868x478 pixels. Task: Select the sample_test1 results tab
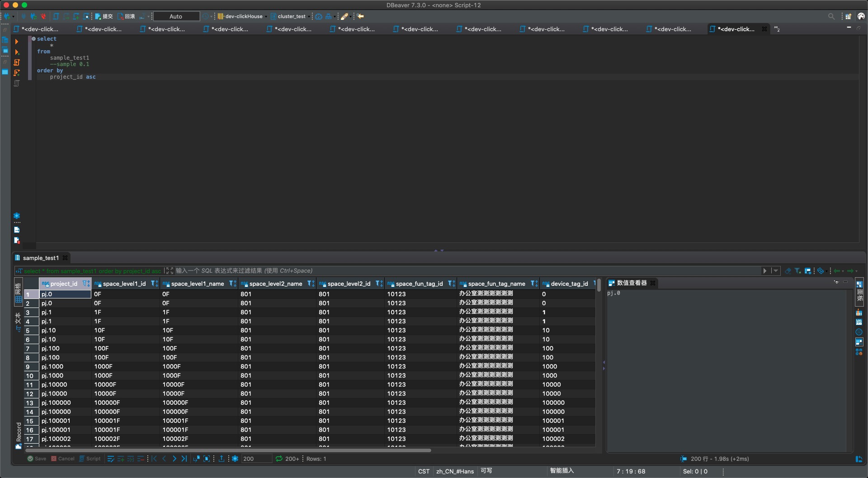(x=41, y=258)
